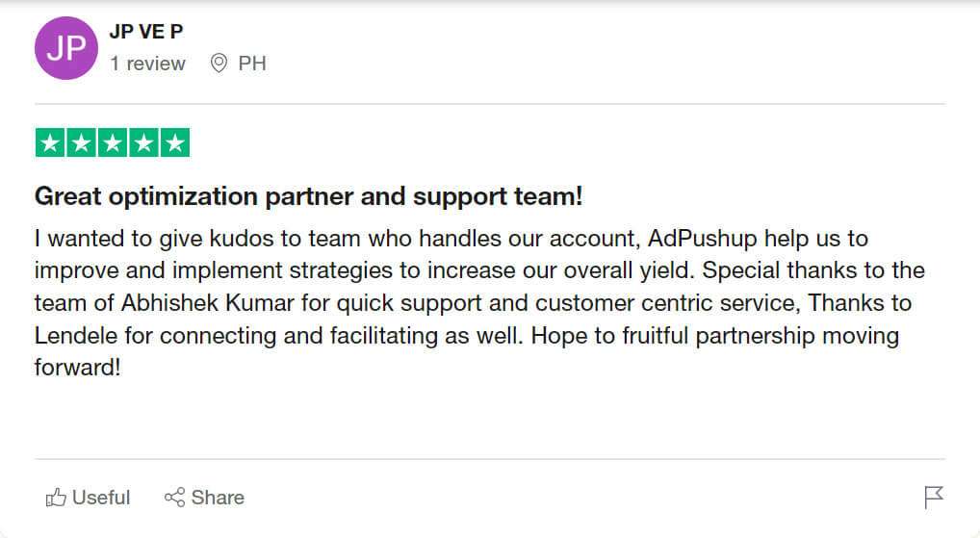
Task: Click the word "forward!" ending the review
Action: click(77, 370)
